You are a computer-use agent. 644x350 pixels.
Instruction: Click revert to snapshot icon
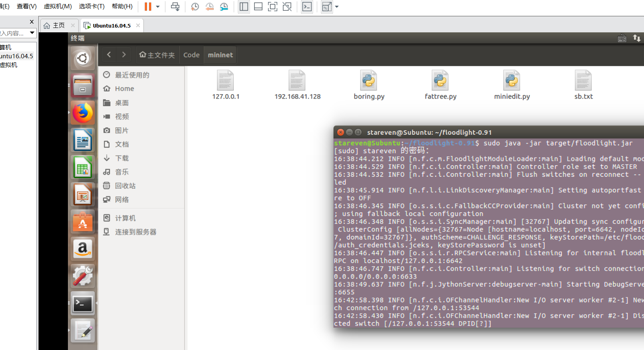tap(209, 7)
